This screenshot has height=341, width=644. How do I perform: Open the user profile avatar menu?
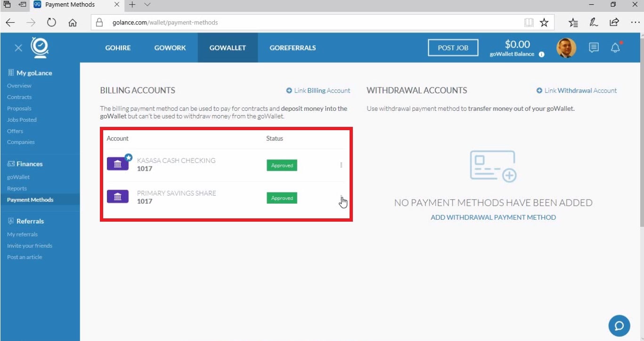(x=566, y=48)
